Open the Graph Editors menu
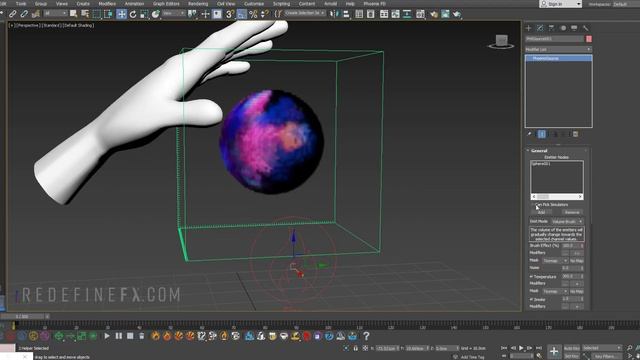 [166, 4]
